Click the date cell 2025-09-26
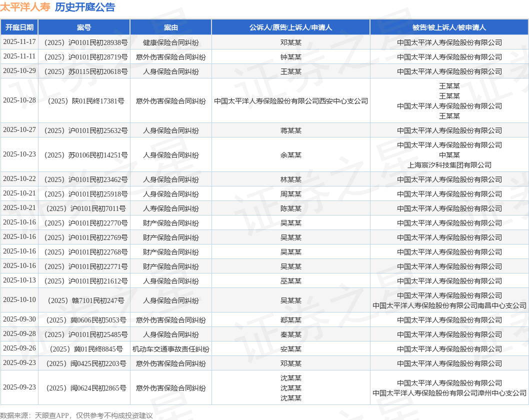Screen dimensions: 529x420 (x=19, y=348)
